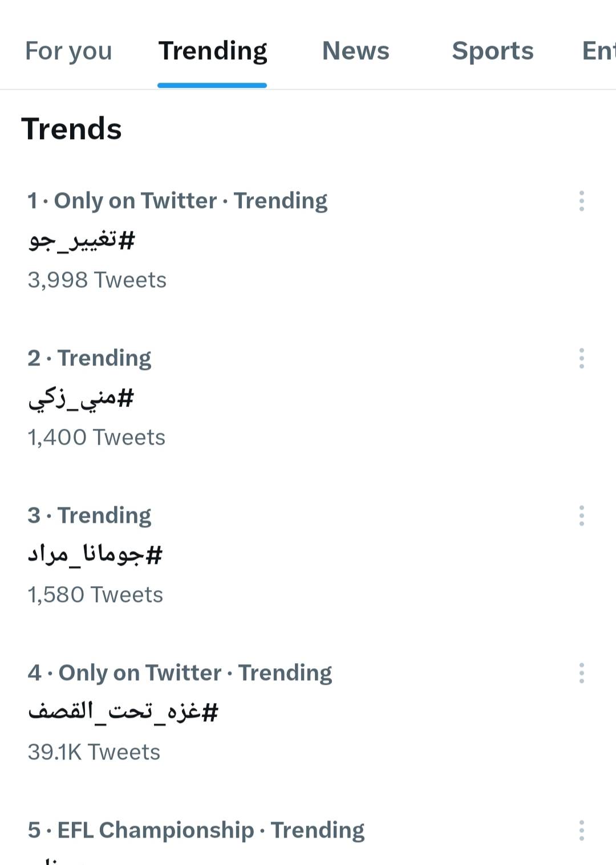Open the #مني_زكي hashtag trend
Screen dimensions: 616x865
pos(81,398)
